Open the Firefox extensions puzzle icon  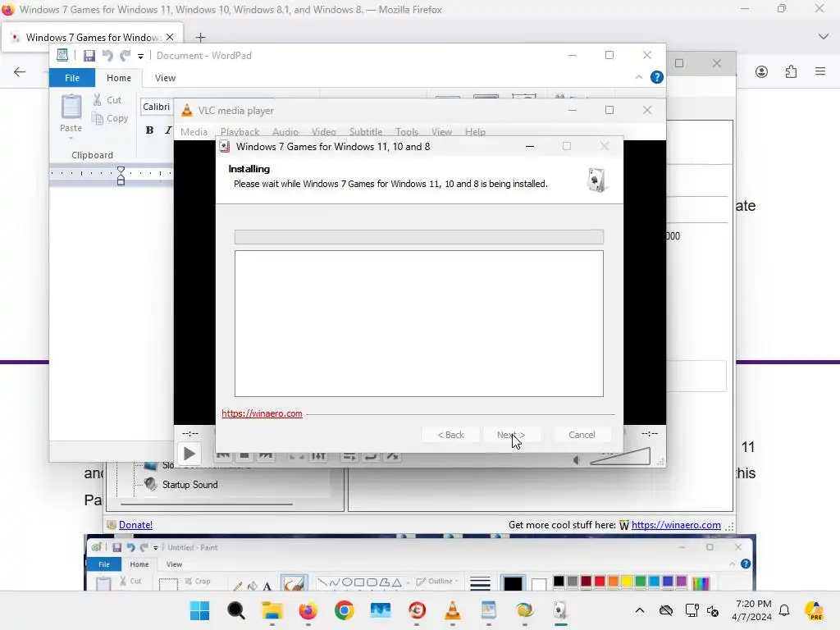pyautogui.click(x=791, y=72)
